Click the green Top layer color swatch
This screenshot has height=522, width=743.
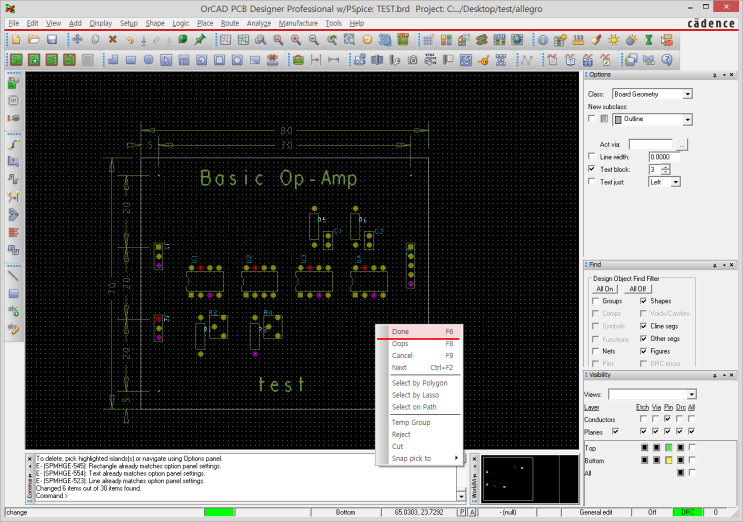[669, 446]
